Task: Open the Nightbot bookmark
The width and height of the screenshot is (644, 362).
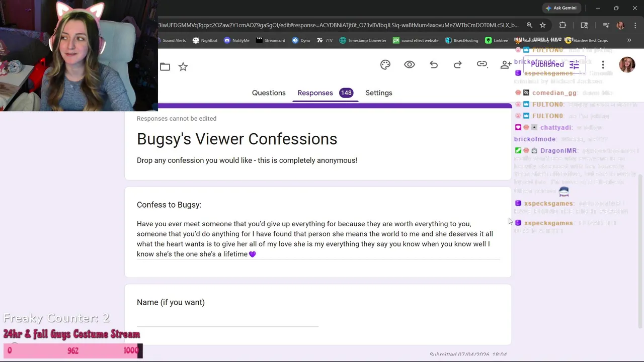Action: [x=205, y=40]
